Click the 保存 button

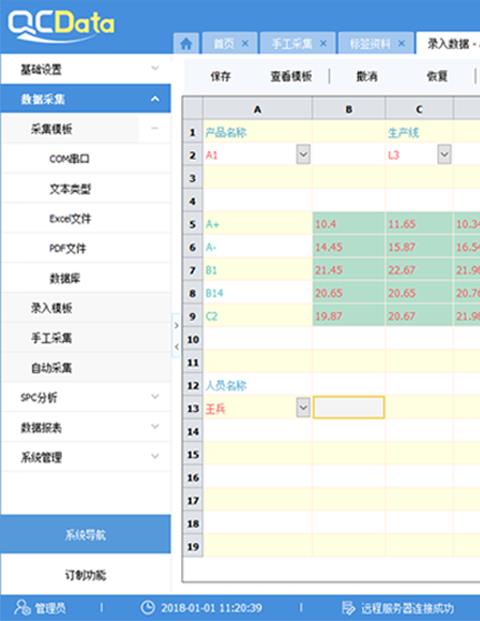click(221, 76)
